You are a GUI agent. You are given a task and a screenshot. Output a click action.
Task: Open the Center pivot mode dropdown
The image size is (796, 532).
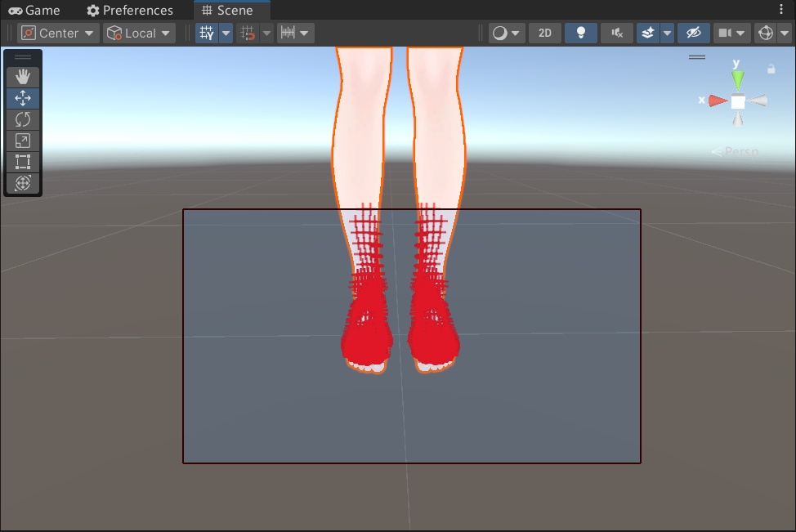tap(58, 33)
